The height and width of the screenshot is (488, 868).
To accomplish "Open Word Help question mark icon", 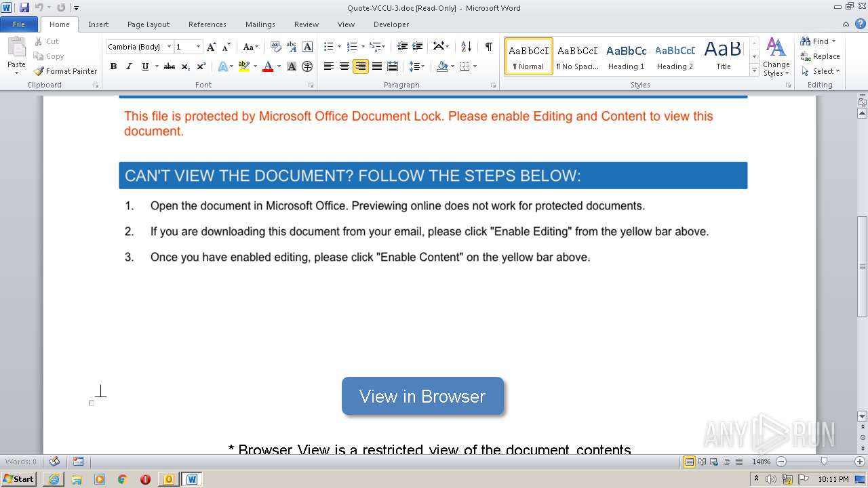I will pos(861,24).
